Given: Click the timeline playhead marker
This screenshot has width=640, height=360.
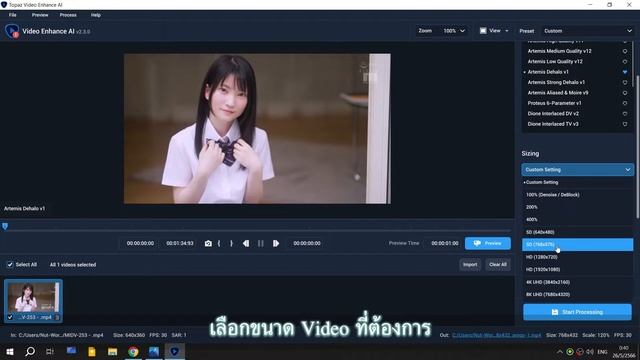Looking at the screenshot, I should (5, 226).
